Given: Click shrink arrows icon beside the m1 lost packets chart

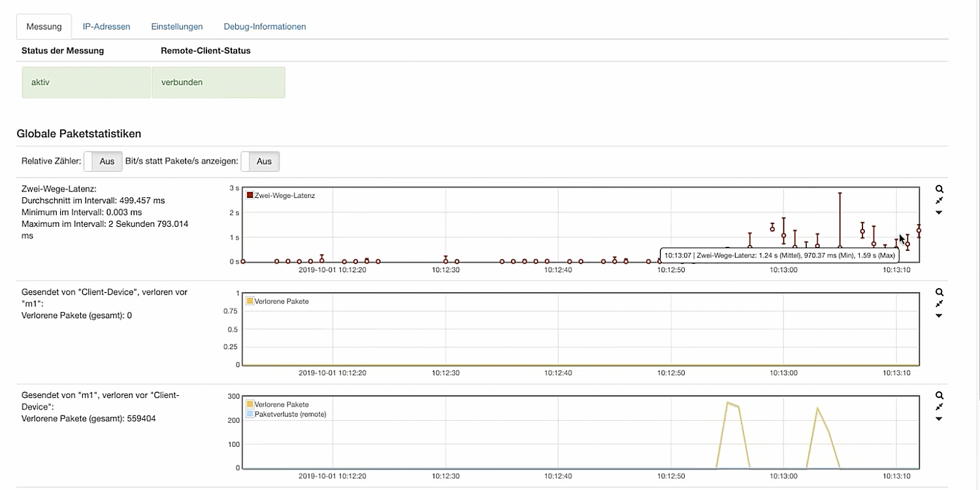Looking at the screenshot, I should point(939,407).
